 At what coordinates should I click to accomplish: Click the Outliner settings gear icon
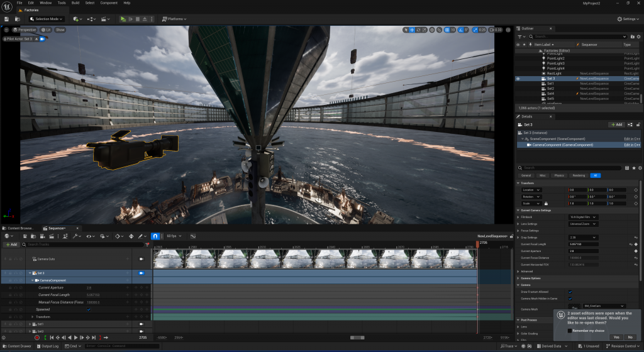(638, 37)
